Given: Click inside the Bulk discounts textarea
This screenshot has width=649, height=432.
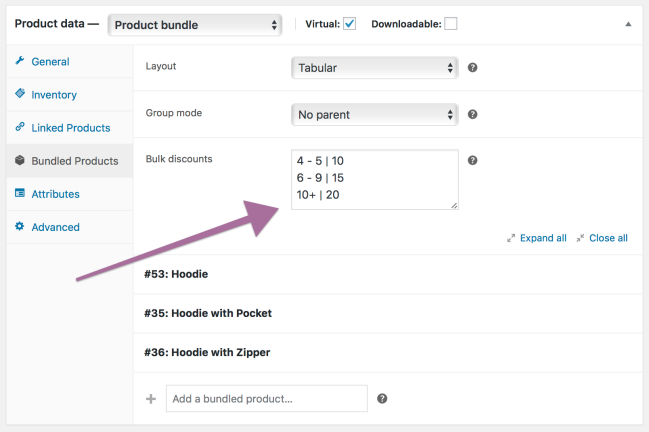Looking at the screenshot, I should pos(374,180).
